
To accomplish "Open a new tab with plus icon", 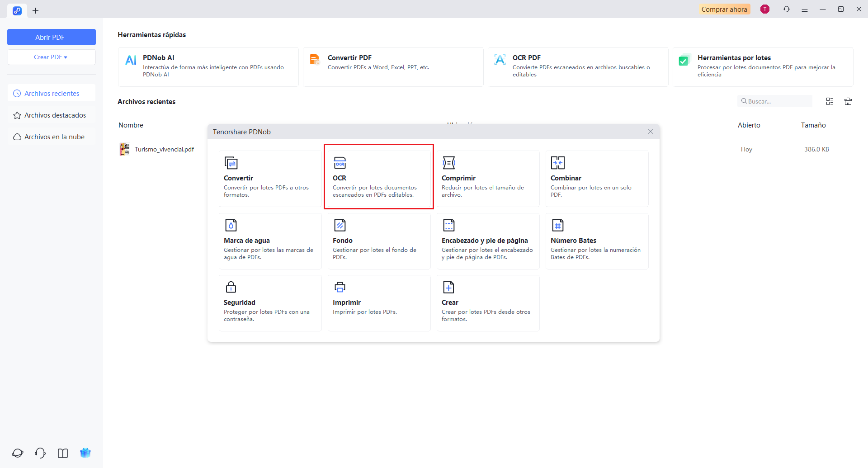I will 36,10.
